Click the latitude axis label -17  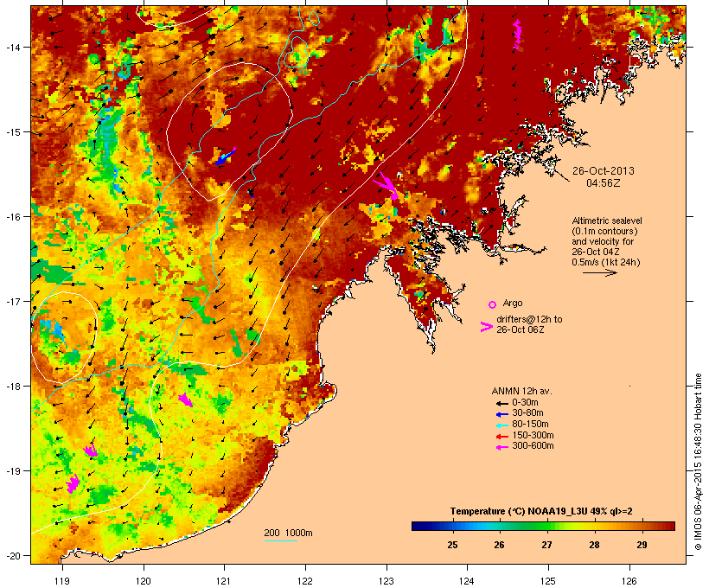click(x=12, y=301)
